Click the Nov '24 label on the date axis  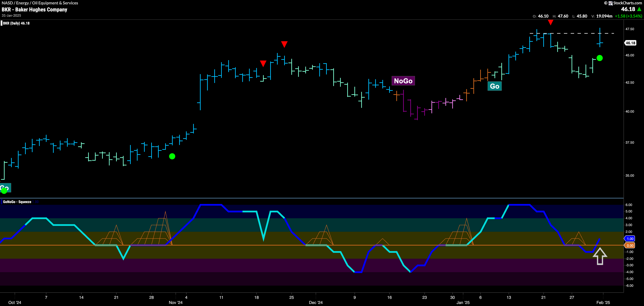pos(176,302)
